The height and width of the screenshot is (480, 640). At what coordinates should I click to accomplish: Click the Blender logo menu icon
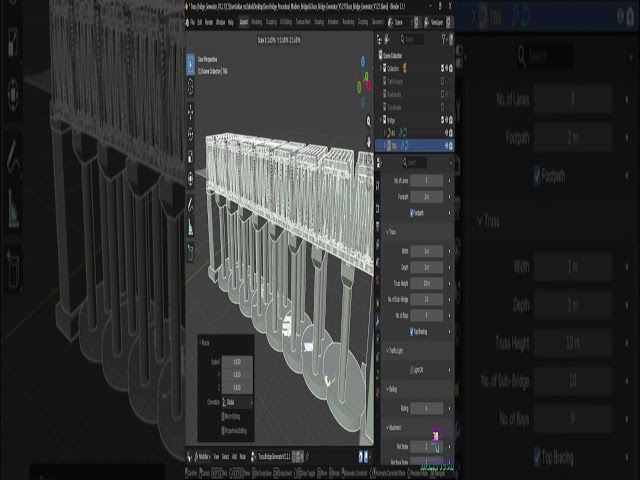[x=187, y=22]
